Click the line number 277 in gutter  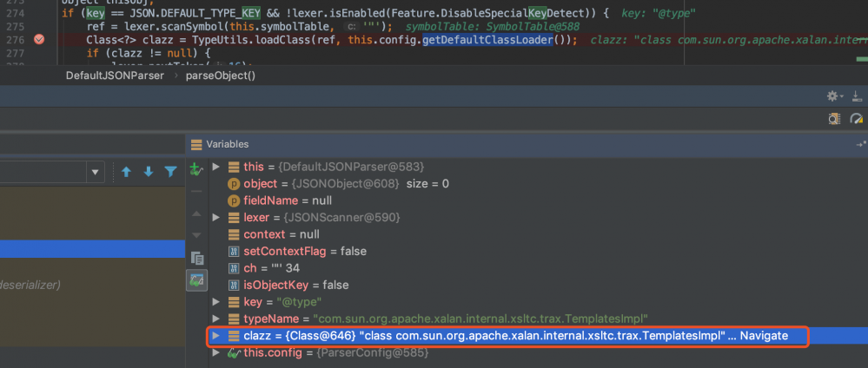(x=17, y=54)
